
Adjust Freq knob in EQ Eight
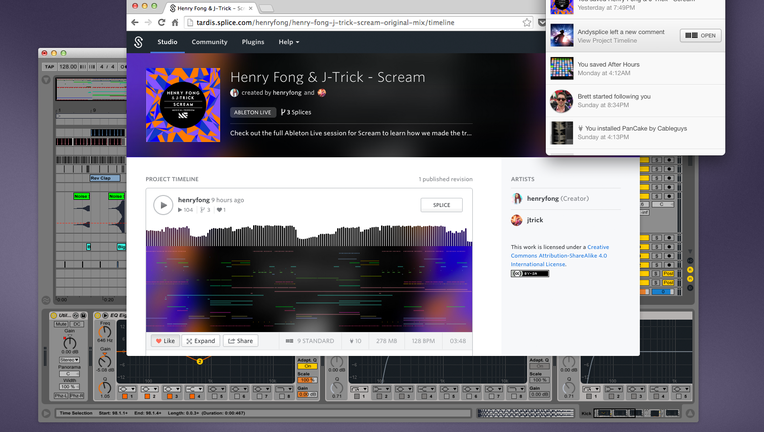click(x=105, y=332)
